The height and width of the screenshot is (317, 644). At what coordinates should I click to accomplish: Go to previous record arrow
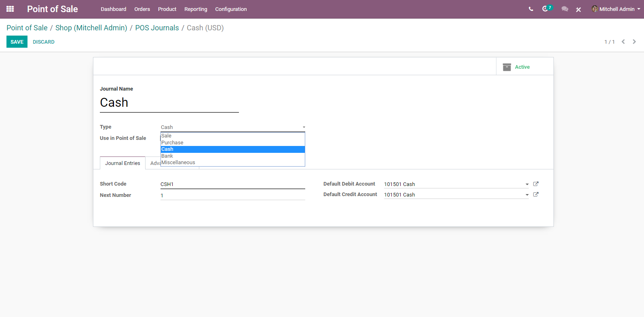coord(623,42)
